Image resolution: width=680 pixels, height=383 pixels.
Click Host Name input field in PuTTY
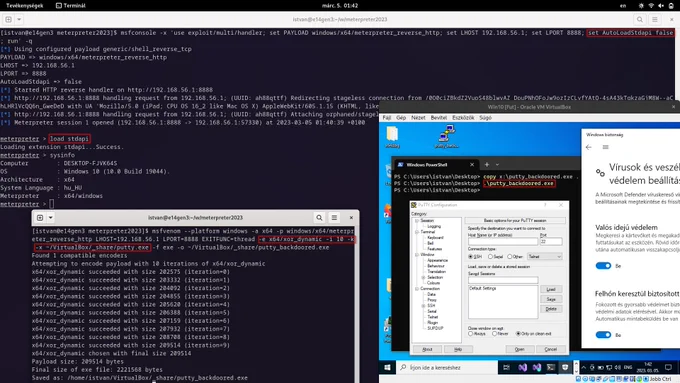pos(503,242)
